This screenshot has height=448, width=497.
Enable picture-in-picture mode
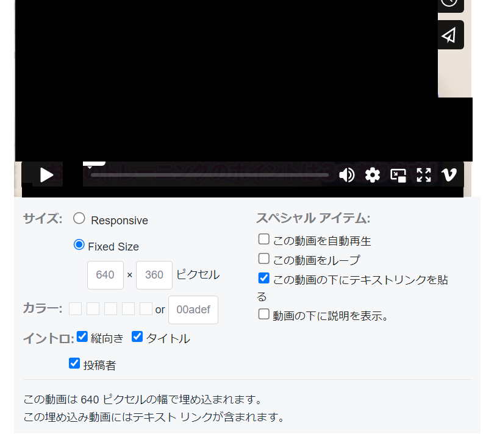(398, 175)
